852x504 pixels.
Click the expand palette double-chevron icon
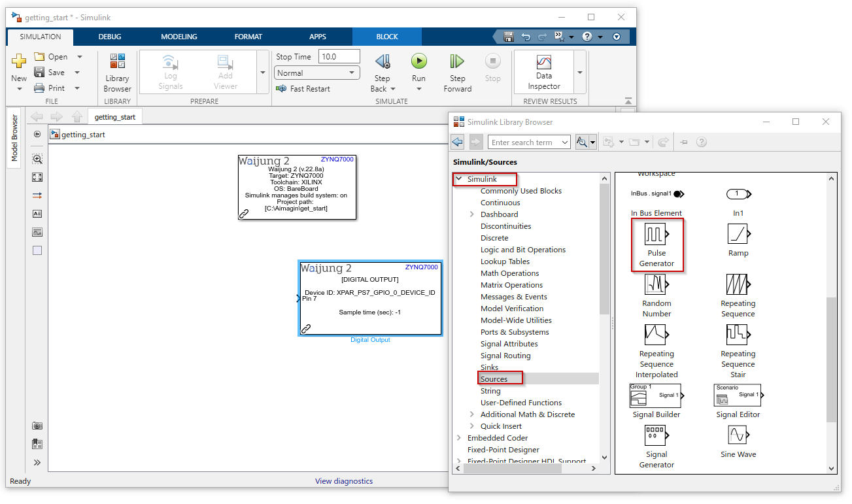37,462
